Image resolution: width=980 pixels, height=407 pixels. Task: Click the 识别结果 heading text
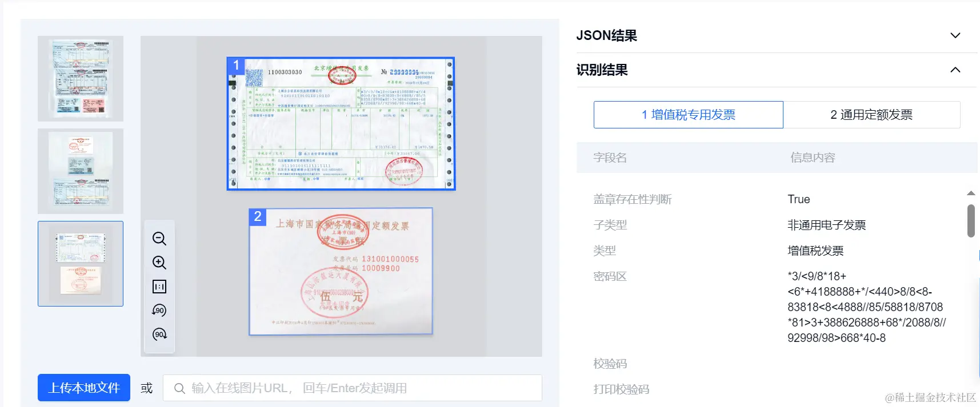point(602,70)
